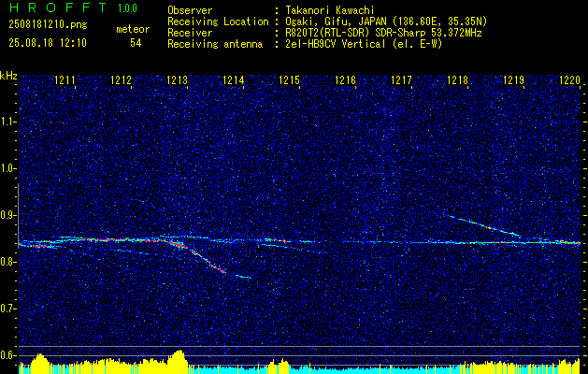This screenshot has width=588, height=374.
Task: Click Ogaki, Gifu, JAPAN location text
Action: point(386,22)
